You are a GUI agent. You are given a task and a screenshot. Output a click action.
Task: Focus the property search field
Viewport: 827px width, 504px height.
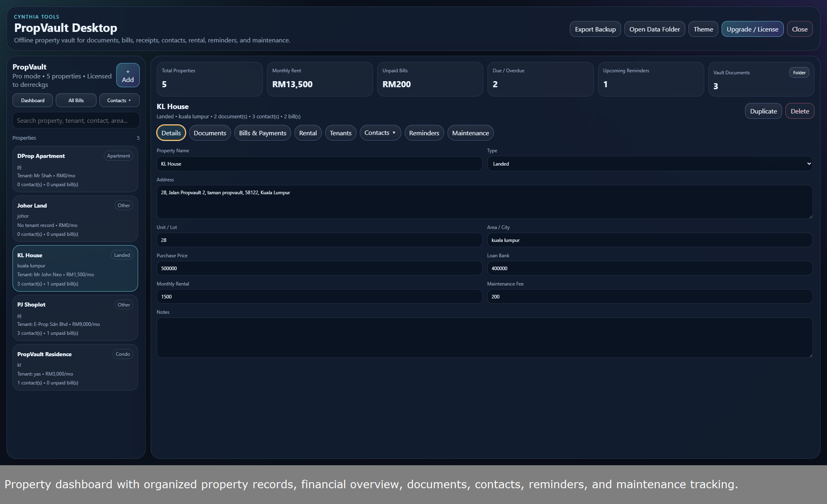pos(76,120)
